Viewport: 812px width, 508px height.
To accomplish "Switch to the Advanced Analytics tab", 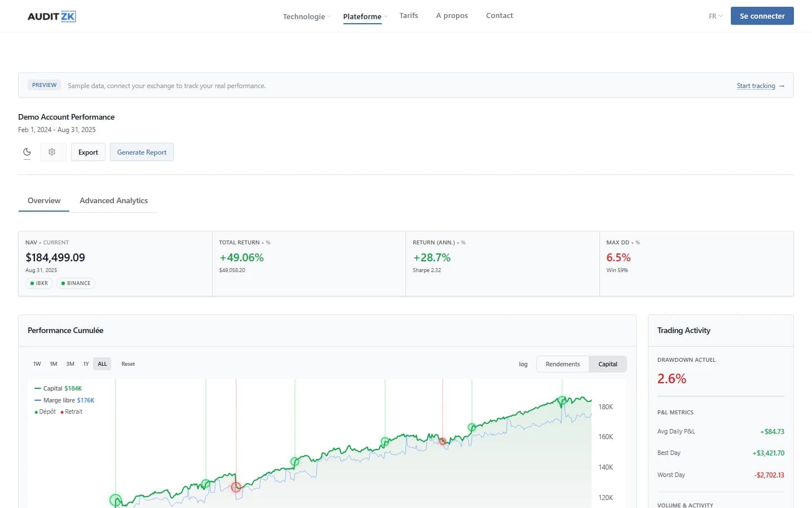I will 113,200.
